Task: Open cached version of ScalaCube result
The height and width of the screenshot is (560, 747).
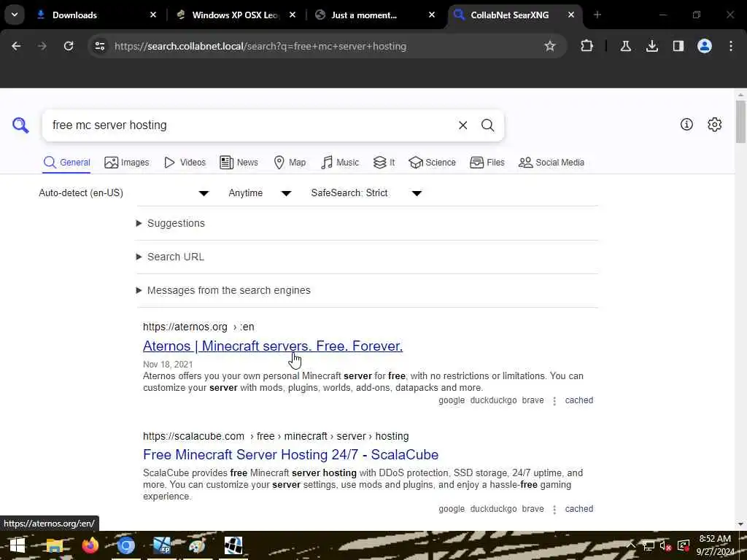Action: pyautogui.click(x=578, y=508)
